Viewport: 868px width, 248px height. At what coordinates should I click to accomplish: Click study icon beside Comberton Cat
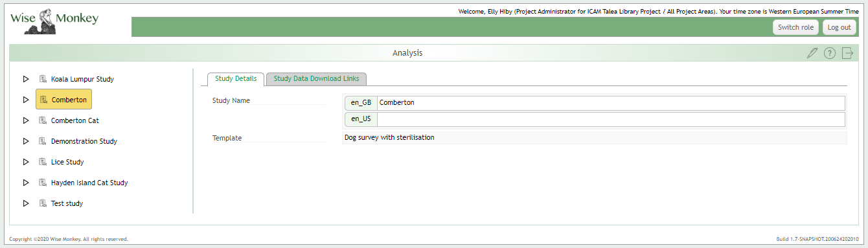[x=43, y=120]
